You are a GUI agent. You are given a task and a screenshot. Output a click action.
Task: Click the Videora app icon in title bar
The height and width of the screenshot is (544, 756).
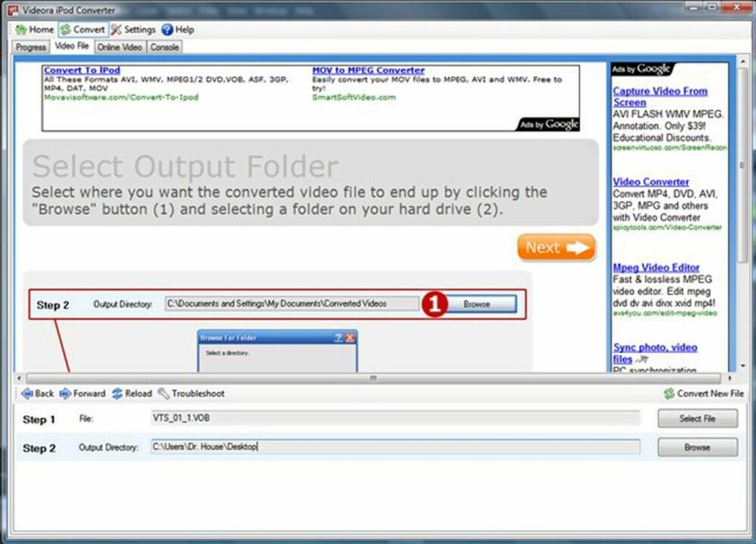[x=13, y=10]
